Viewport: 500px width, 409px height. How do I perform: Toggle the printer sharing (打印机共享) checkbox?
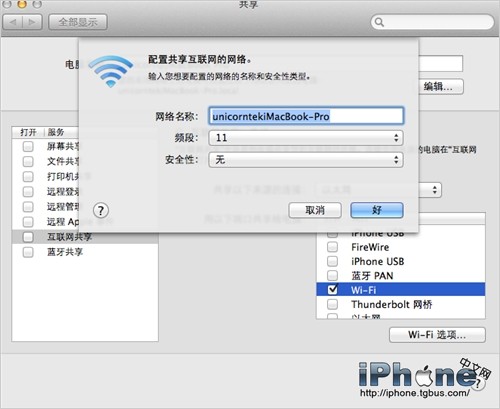pyautogui.click(x=28, y=176)
